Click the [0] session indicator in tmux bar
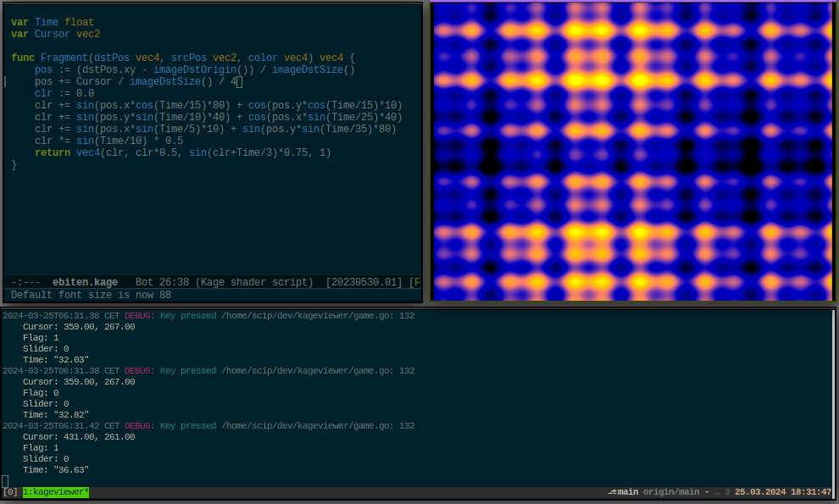The height and width of the screenshot is (504, 839). pyautogui.click(x=11, y=491)
